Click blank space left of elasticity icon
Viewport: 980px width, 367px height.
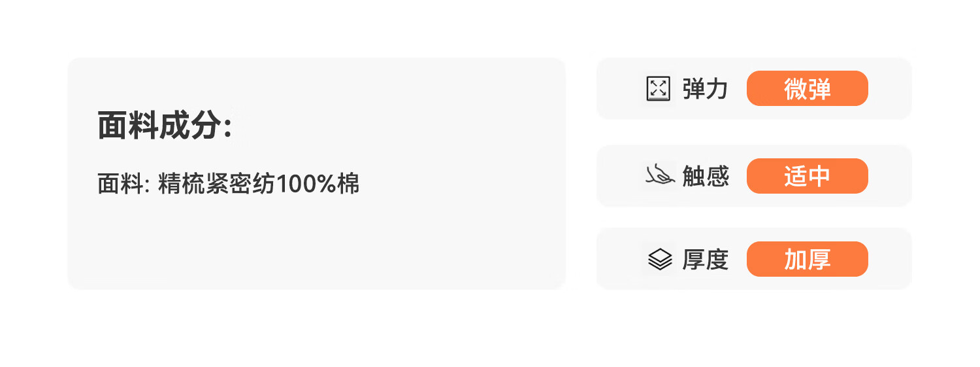click(x=621, y=89)
